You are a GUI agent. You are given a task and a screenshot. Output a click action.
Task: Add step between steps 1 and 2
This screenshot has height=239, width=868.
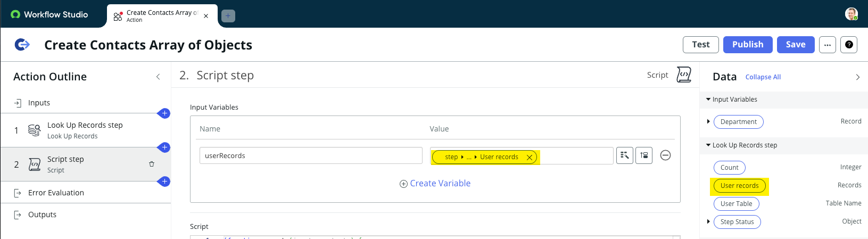coord(164,147)
